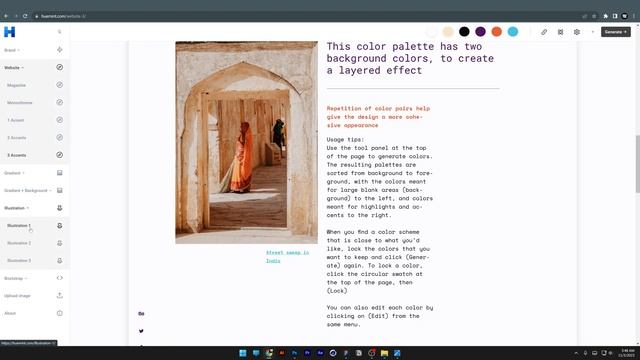Image resolution: width=640 pixels, height=360 pixels.
Task: Open the Behance social link icon
Action: pyautogui.click(x=141, y=313)
